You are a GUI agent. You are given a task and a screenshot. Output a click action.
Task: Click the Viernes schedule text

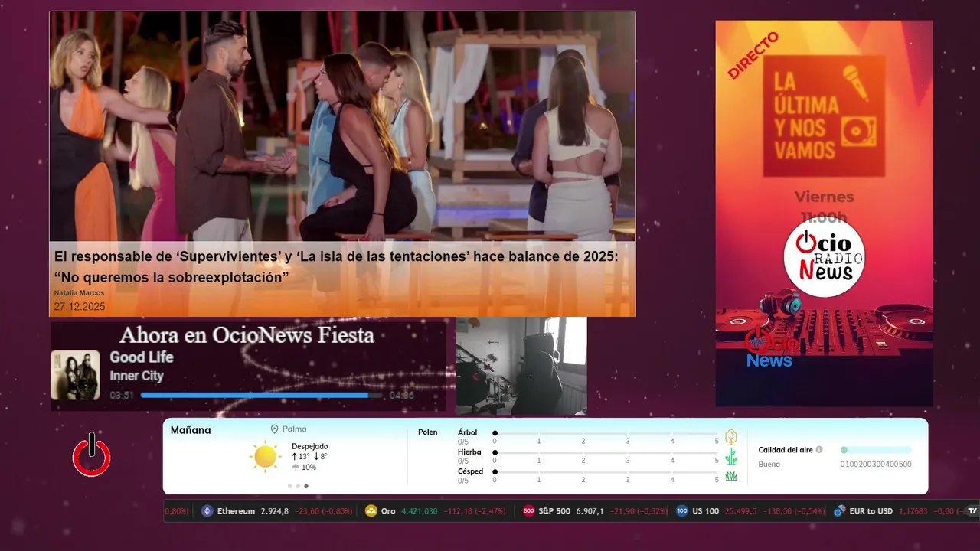pyautogui.click(x=824, y=197)
